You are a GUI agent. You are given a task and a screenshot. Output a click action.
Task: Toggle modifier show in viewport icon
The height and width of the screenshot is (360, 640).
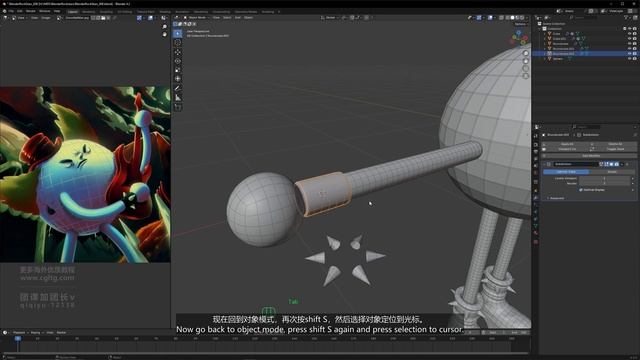tap(611, 164)
